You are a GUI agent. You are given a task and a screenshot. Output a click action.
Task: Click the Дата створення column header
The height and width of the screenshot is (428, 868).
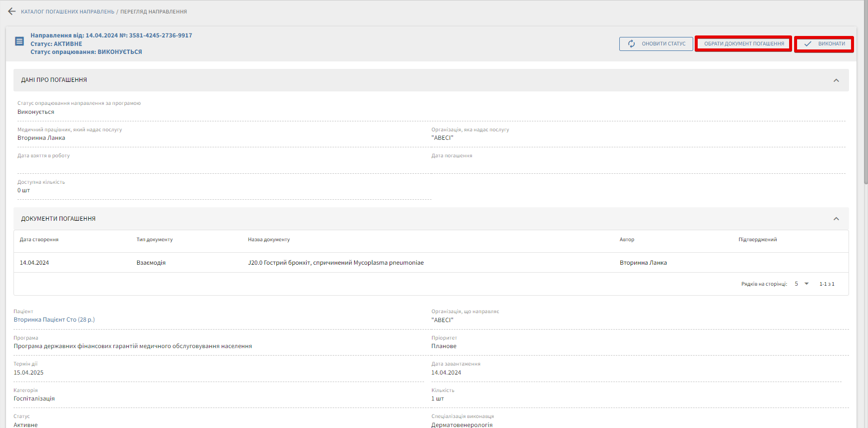39,240
